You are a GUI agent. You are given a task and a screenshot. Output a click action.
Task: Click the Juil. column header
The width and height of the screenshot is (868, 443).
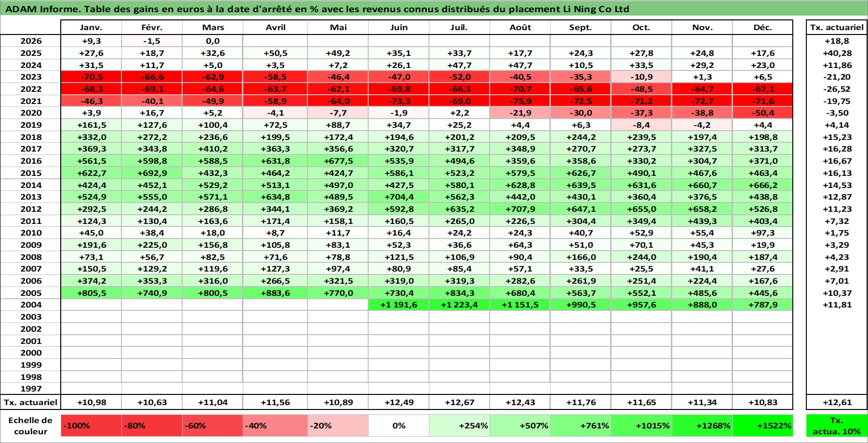click(460, 27)
